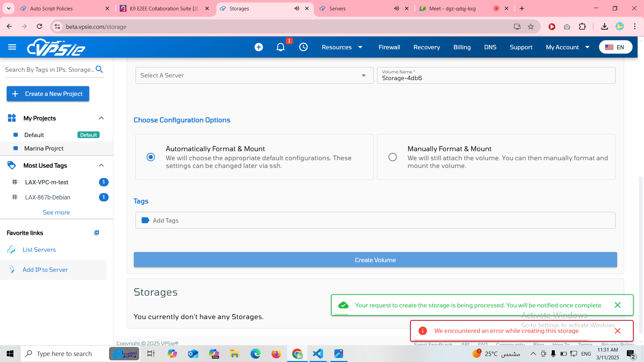Click the Create Volume button
Image resolution: width=644 pixels, height=362 pixels.
pos(375,260)
